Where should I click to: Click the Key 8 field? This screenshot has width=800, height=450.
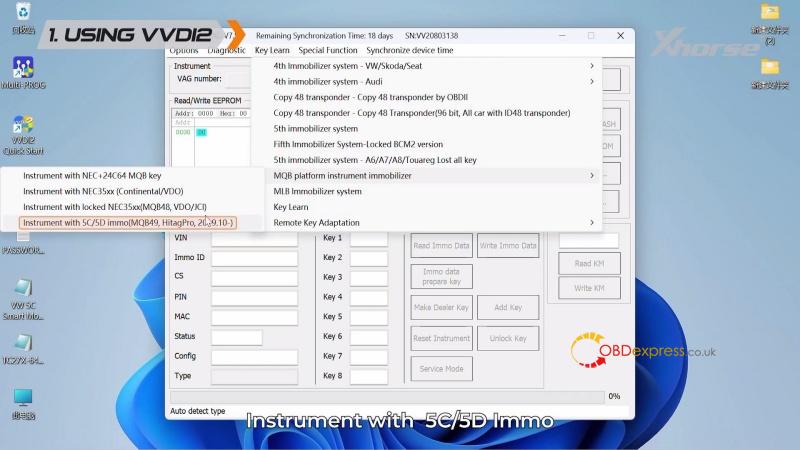click(369, 377)
